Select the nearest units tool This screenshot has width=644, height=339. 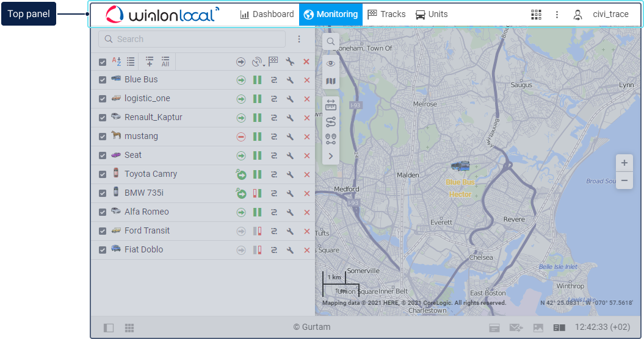[x=331, y=139]
